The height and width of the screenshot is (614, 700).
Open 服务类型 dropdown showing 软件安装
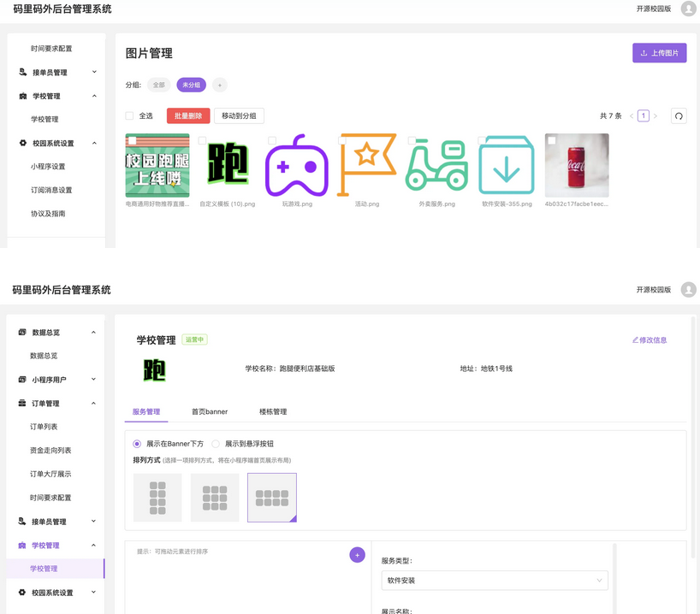point(495,581)
